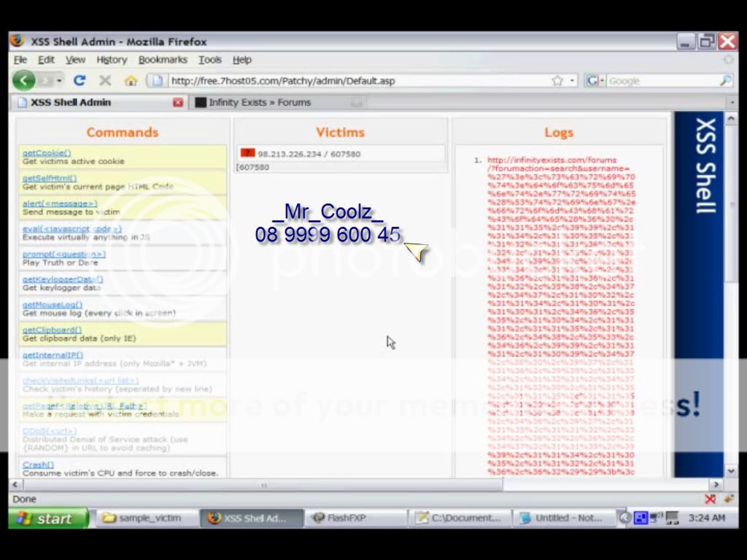Image resolution: width=747 pixels, height=560 pixels.
Task: Click the checkVisitedLinks(<url list>) command link
Action: click(x=80, y=381)
